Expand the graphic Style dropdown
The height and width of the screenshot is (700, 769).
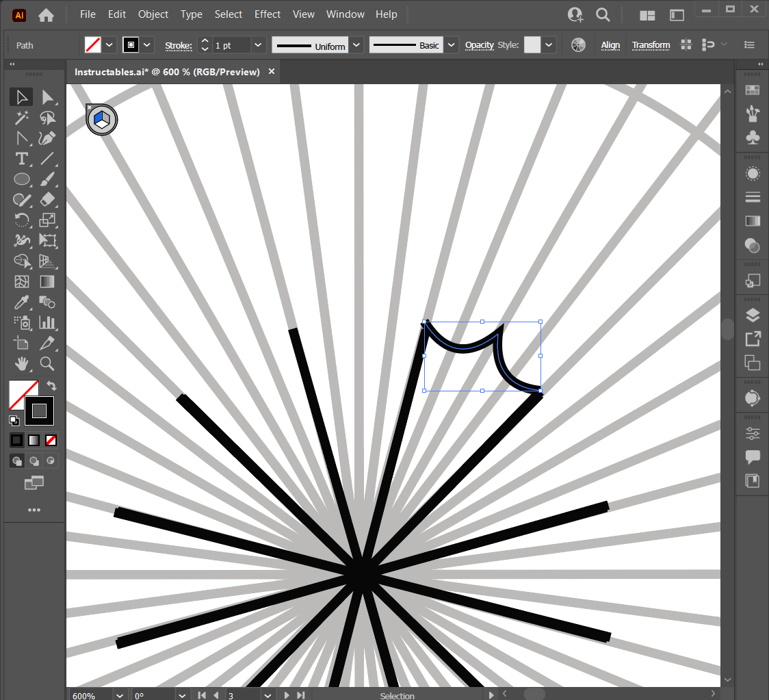[x=549, y=45]
